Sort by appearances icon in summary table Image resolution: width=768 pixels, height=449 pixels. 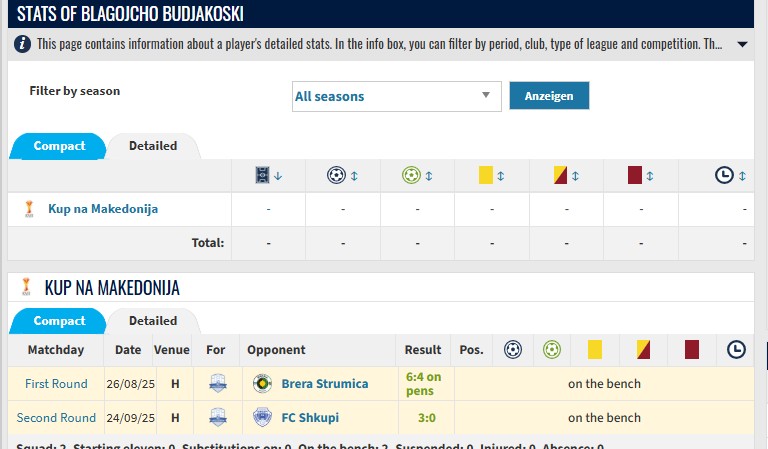(x=268, y=176)
